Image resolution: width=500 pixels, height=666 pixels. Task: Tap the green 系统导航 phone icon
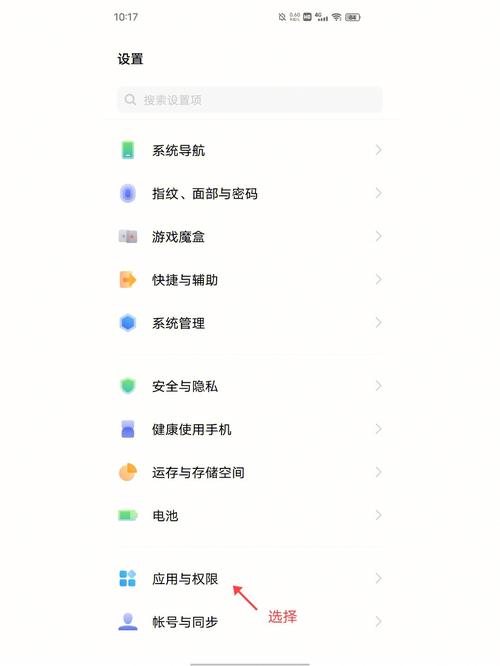pyautogui.click(x=128, y=150)
